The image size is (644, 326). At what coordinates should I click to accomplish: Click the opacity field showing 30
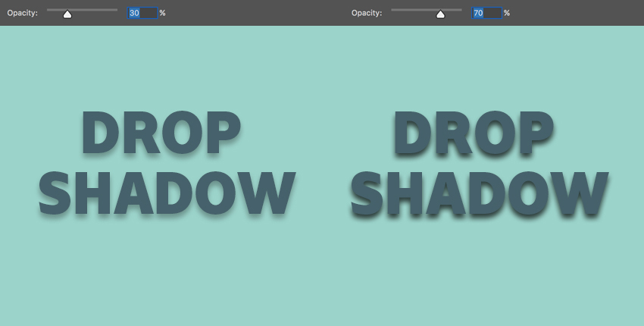pos(142,13)
